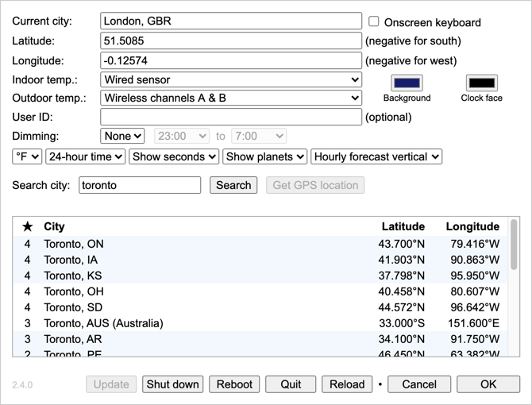The image size is (532, 405).
Task: Open the Hourly forecast vertical dropdown
Action: pos(376,156)
